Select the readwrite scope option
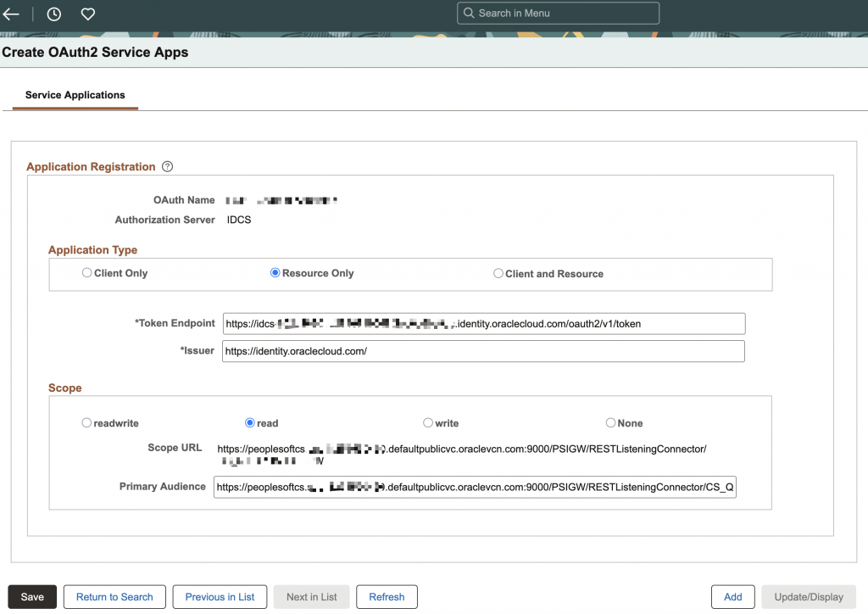The image size is (868, 614). [x=86, y=422]
